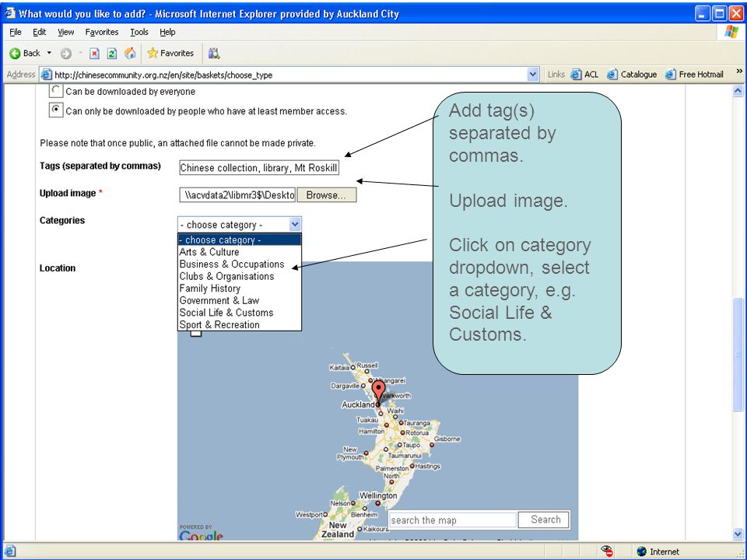This screenshot has width=747, height=560.
Task: Open the View menu
Action: pyautogui.click(x=65, y=32)
